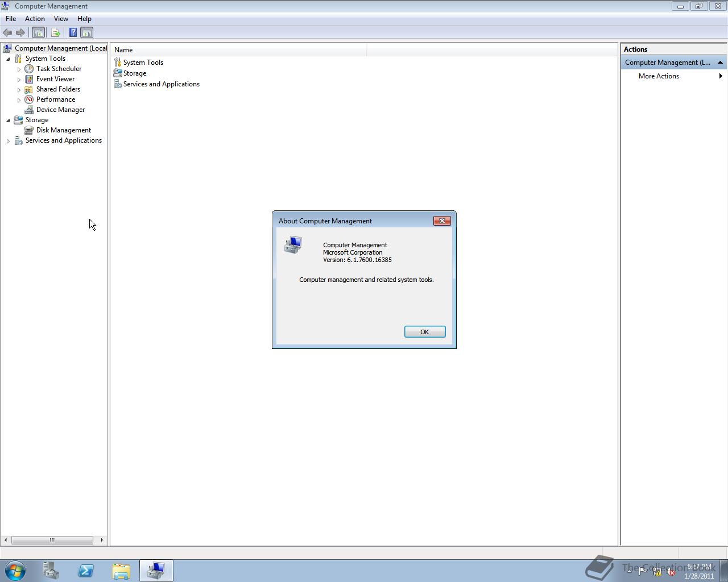Click the Computer Management title bar icon

coord(6,6)
